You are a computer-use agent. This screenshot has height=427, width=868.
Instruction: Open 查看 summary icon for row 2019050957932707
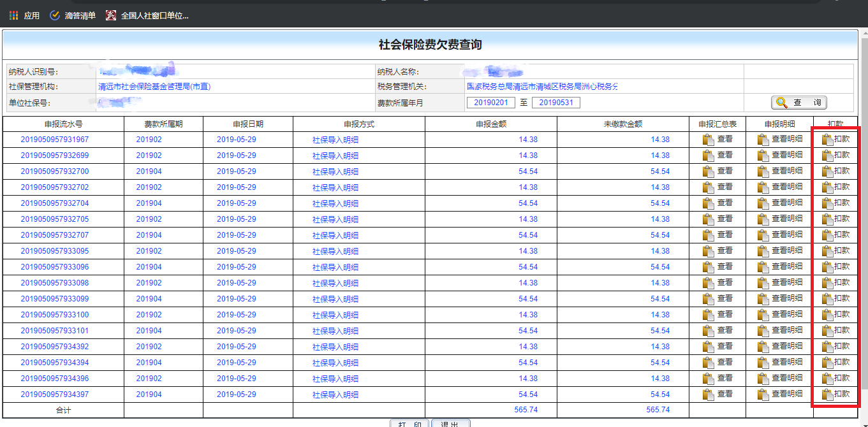[708, 235]
